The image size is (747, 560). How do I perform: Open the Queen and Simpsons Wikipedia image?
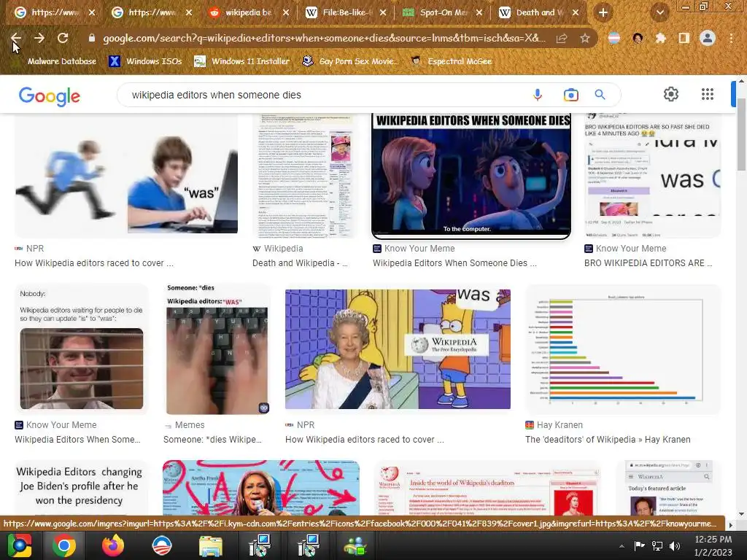pos(398,349)
